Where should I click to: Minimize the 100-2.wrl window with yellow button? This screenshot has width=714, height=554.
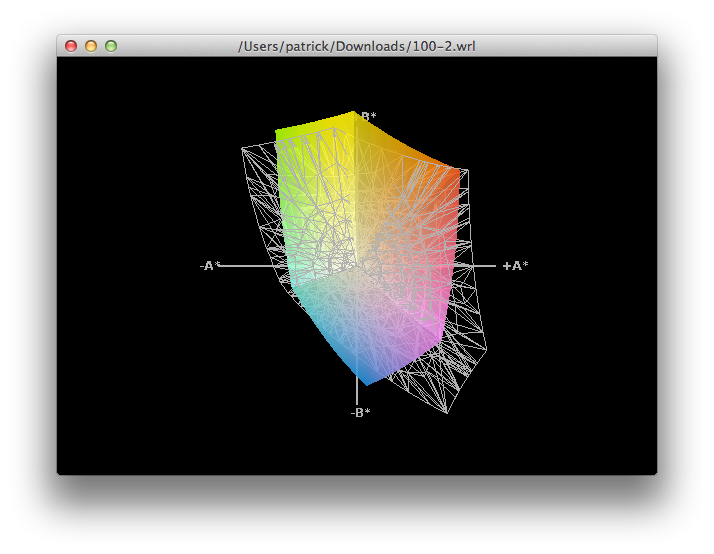[x=91, y=46]
